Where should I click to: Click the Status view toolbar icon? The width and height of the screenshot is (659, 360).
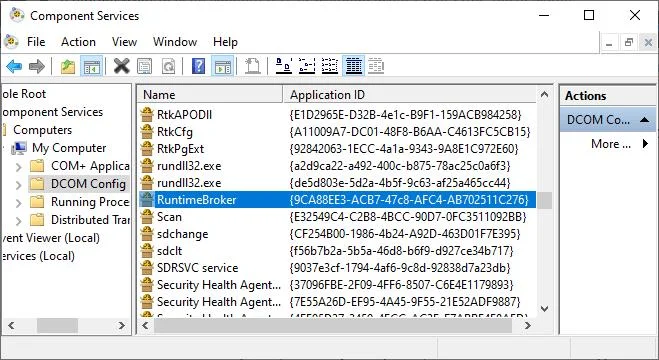tap(376, 66)
